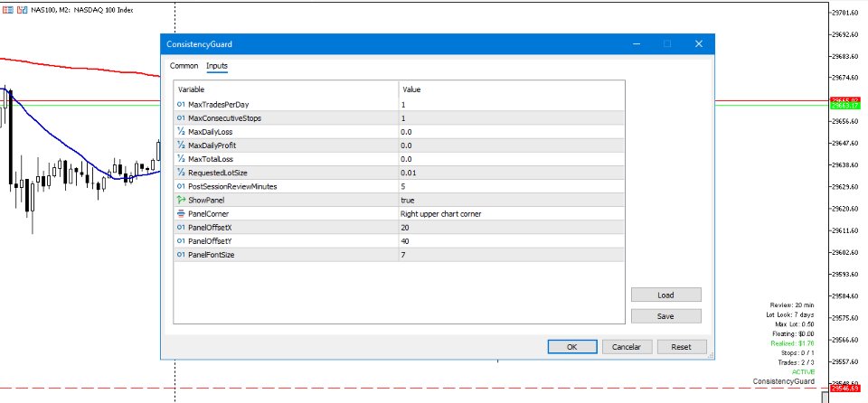Select the Inputs tab

click(x=217, y=66)
